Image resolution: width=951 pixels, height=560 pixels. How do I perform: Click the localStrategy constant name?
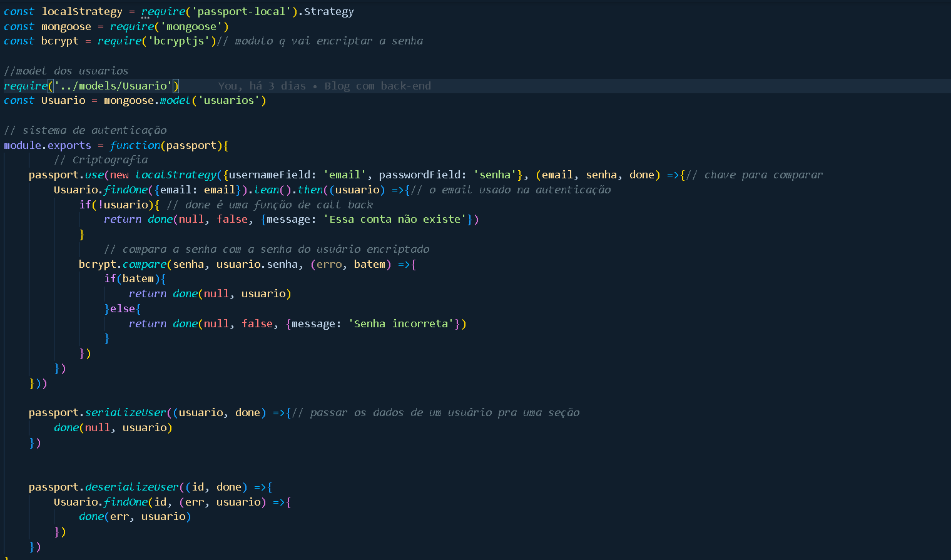click(x=82, y=11)
